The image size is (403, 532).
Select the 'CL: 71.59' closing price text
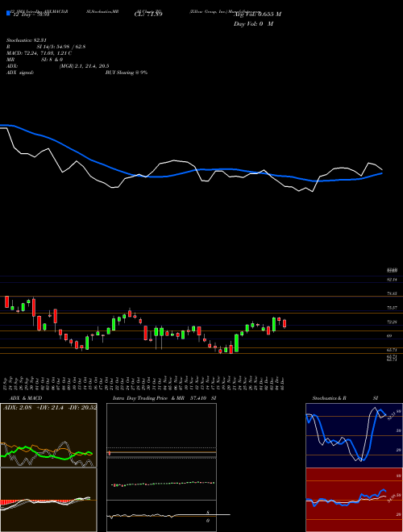point(148,15)
